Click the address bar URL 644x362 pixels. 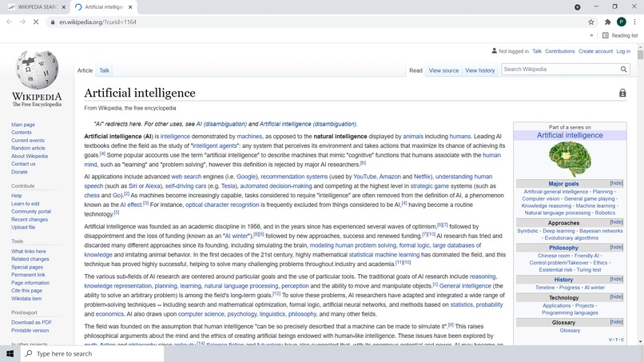(x=97, y=22)
